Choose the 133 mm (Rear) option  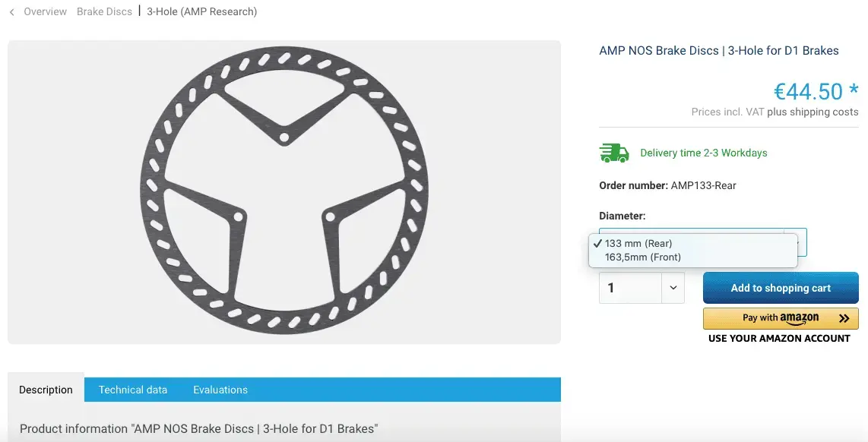[693, 244]
